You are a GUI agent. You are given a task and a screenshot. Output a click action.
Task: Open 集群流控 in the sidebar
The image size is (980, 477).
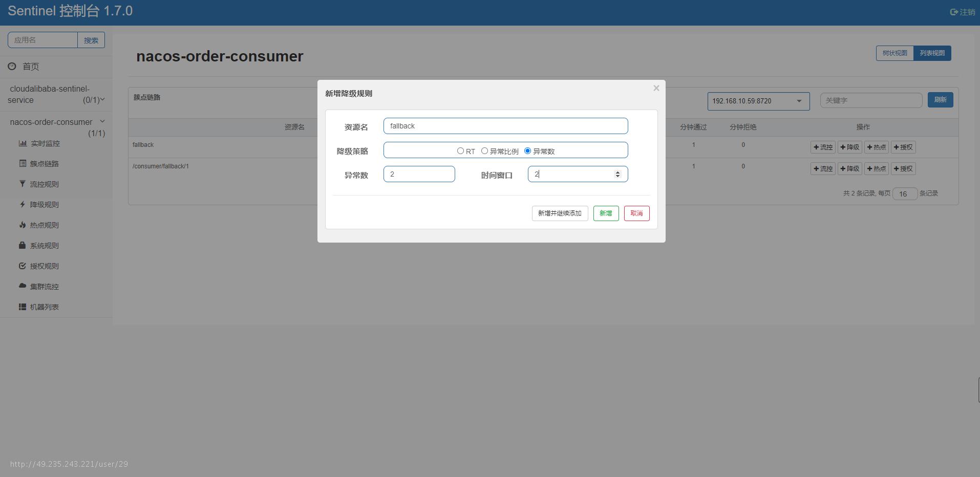(44, 287)
